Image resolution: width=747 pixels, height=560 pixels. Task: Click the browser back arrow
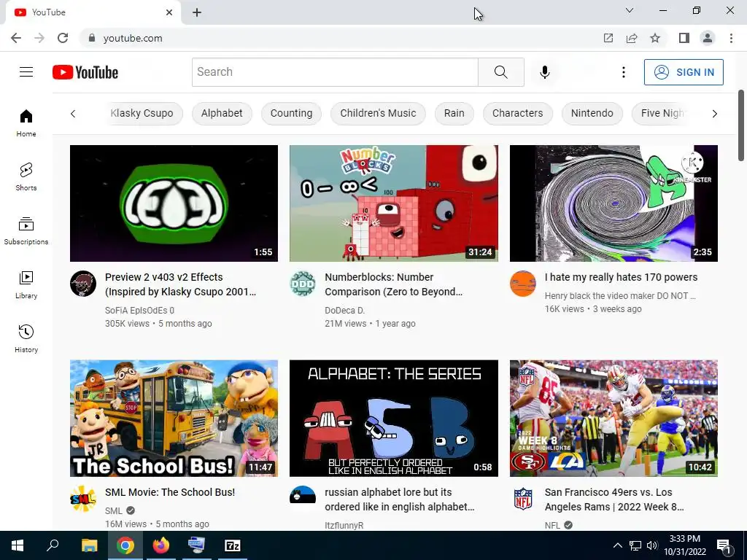point(16,38)
